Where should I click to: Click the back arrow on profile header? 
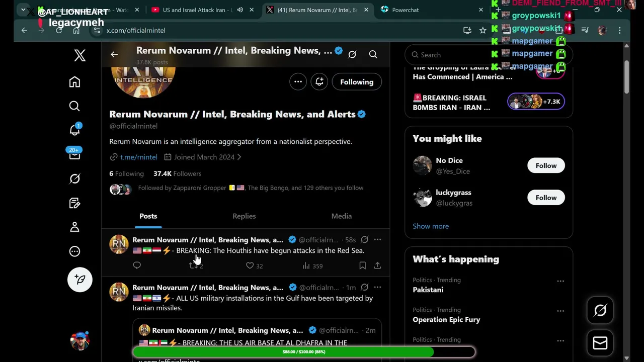click(114, 54)
